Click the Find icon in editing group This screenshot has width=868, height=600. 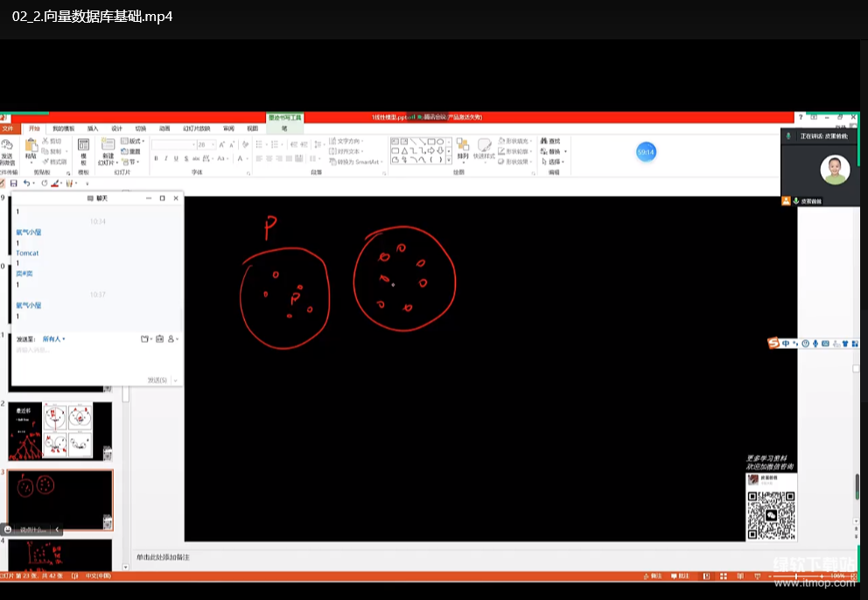[x=551, y=141]
